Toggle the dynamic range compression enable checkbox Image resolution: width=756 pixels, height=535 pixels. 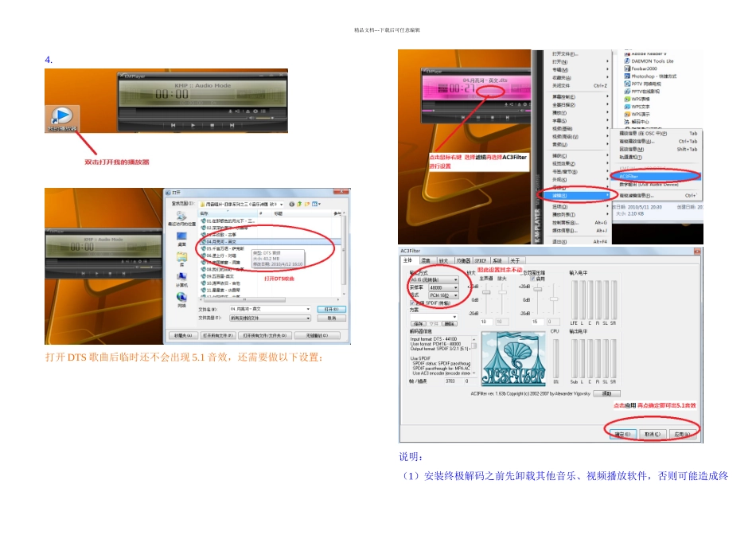tap(532, 279)
